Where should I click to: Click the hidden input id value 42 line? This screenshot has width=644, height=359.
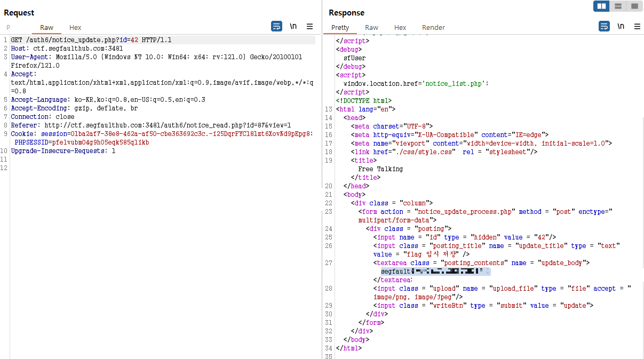pos(465,237)
